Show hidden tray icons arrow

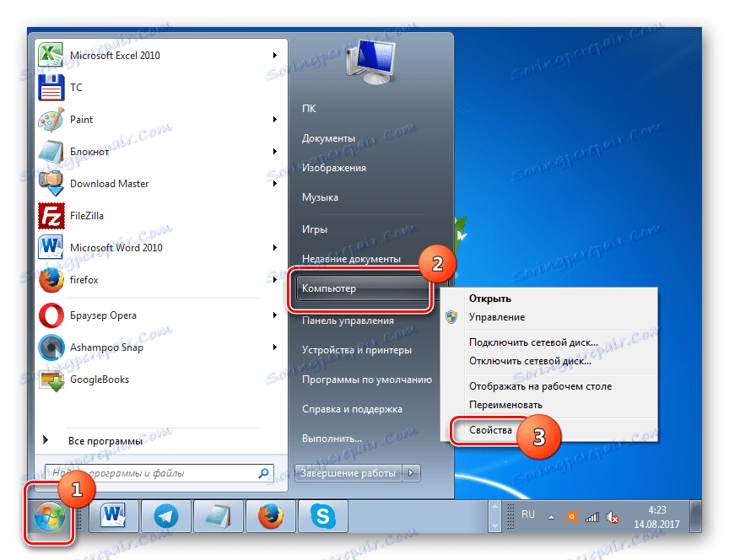click(552, 517)
